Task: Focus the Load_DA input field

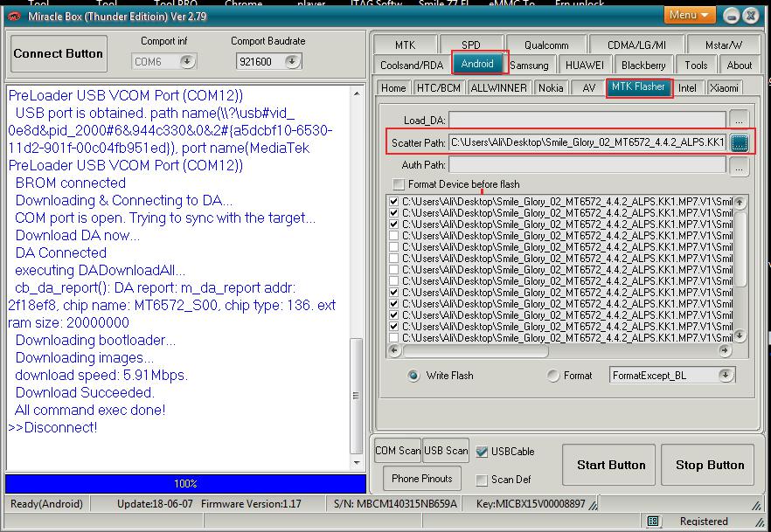Action: point(587,120)
